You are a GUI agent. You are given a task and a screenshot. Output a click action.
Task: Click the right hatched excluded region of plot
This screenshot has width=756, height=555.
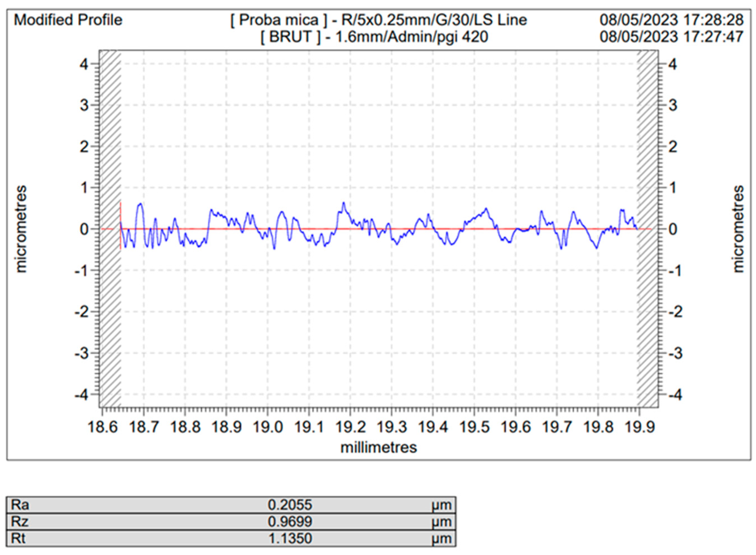[647, 229]
